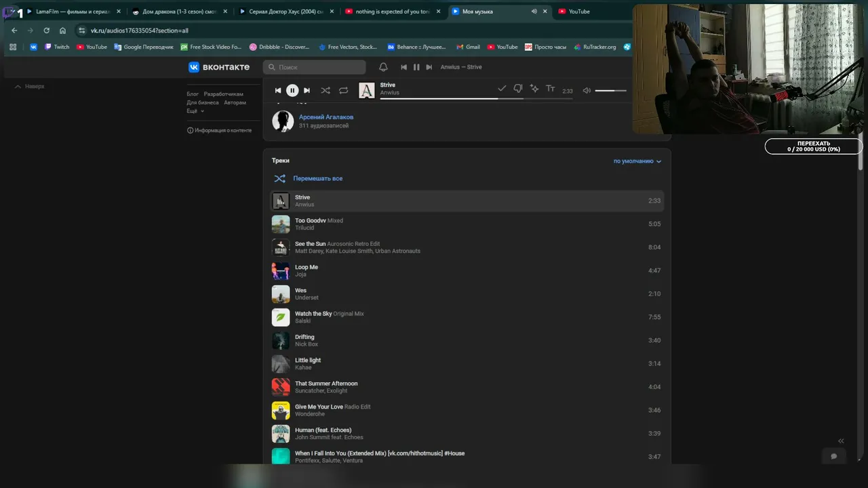
Task: Open the Для бизнеса footer link
Action: 203,102
